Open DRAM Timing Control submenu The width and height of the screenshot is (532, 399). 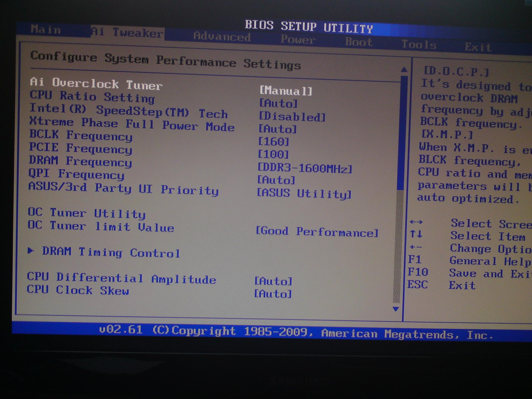pyautogui.click(x=111, y=252)
